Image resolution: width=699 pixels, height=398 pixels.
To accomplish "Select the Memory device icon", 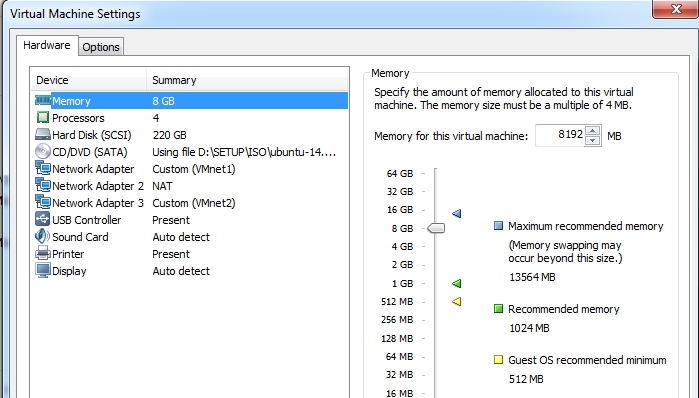I will (43, 101).
